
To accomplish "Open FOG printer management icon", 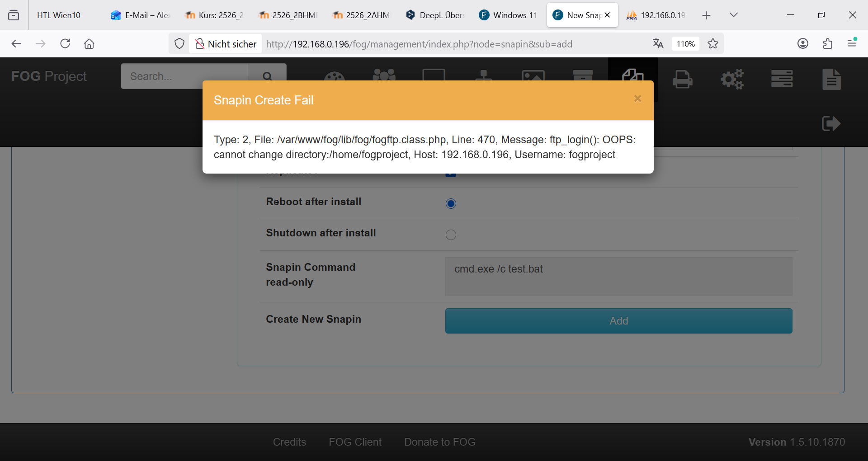I will click(682, 79).
